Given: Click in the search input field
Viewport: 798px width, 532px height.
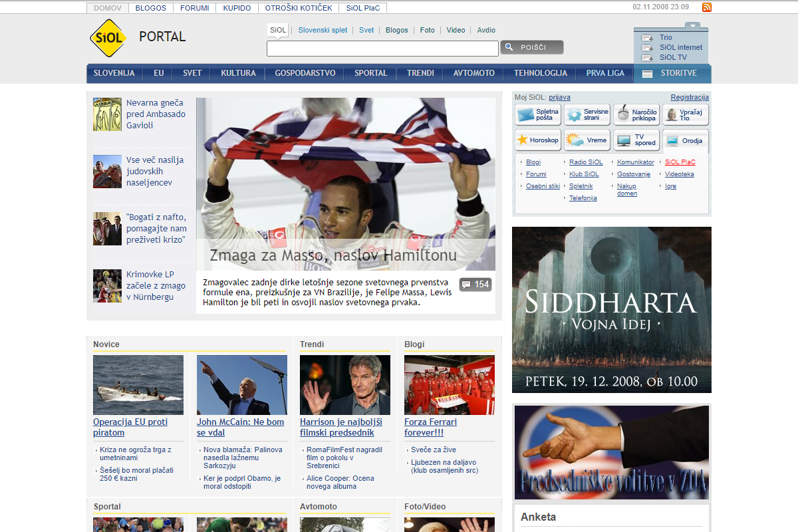Looking at the screenshot, I should click(x=382, y=49).
